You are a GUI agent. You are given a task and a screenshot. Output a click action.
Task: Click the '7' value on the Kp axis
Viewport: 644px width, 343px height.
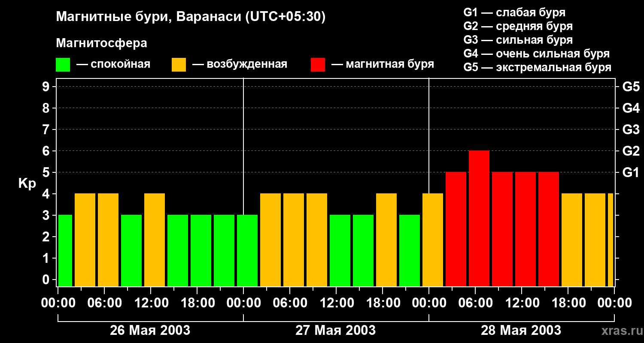[x=46, y=129]
